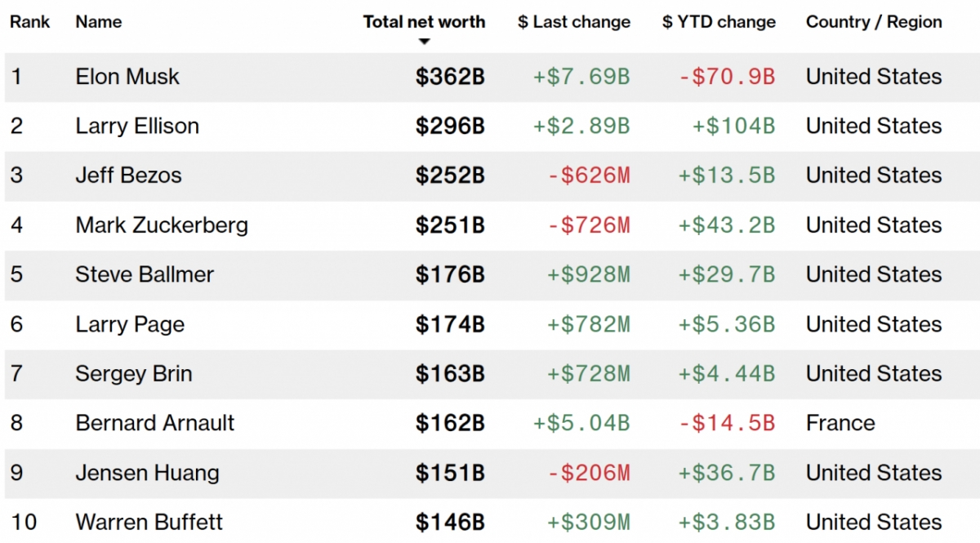Sort by $ Last change column
980x543 pixels.
(x=573, y=22)
